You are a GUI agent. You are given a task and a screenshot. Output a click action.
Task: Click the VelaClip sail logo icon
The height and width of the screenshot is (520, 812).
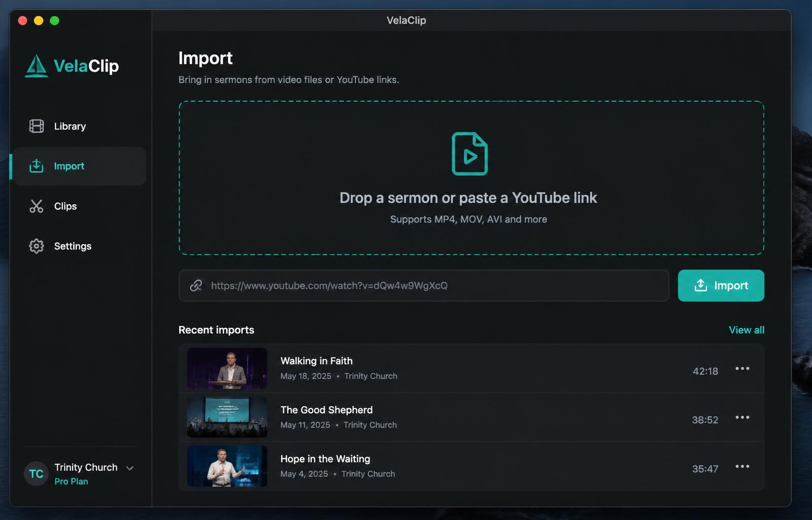(37, 66)
